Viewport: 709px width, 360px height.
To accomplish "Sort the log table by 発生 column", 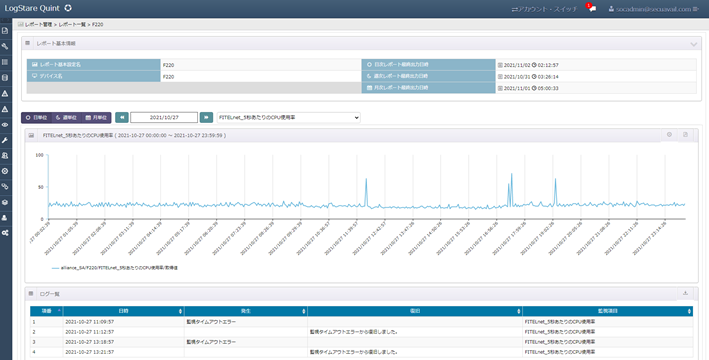I will 246,311.
